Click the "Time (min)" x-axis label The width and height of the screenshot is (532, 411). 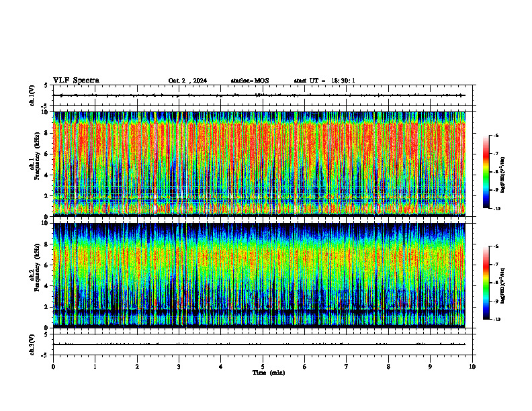point(269,373)
